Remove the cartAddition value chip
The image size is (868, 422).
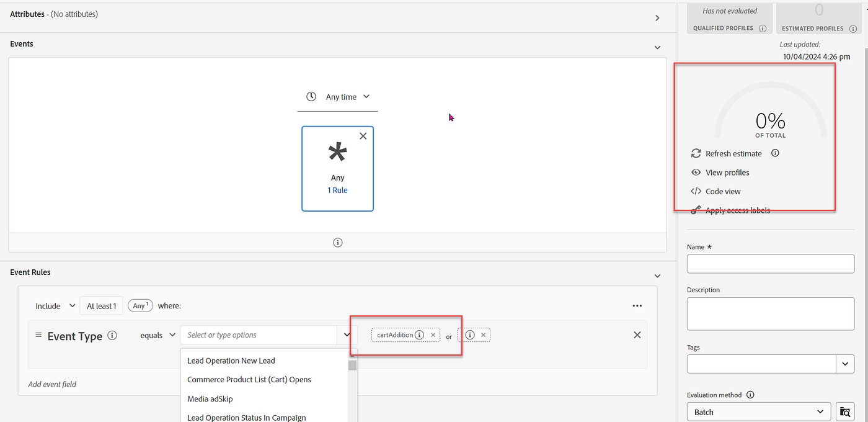[x=433, y=335]
